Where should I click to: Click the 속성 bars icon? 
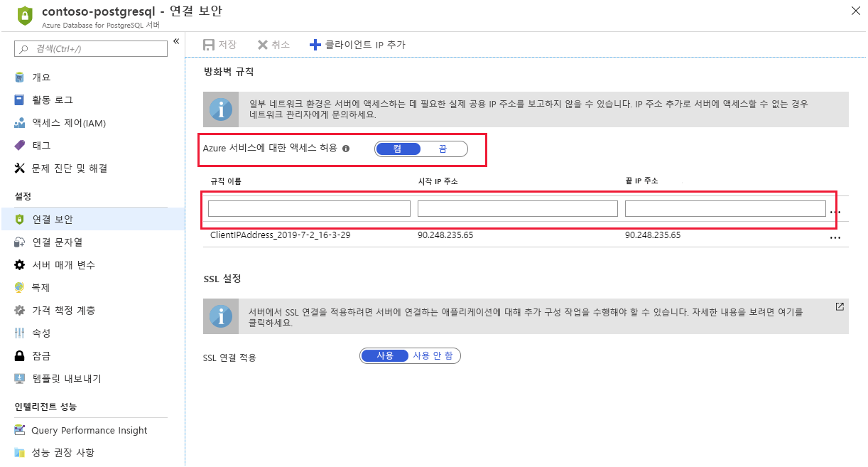pyautogui.click(x=20, y=333)
